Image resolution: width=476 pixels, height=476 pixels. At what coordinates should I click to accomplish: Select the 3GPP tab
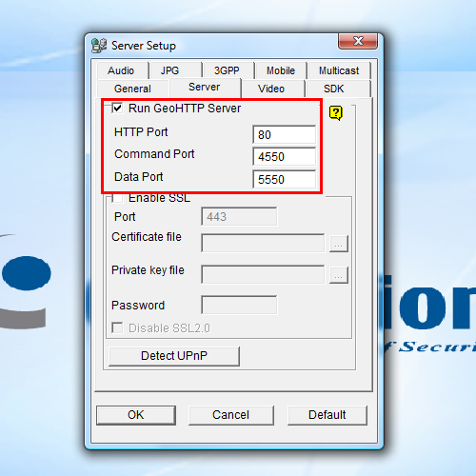click(227, 70)
